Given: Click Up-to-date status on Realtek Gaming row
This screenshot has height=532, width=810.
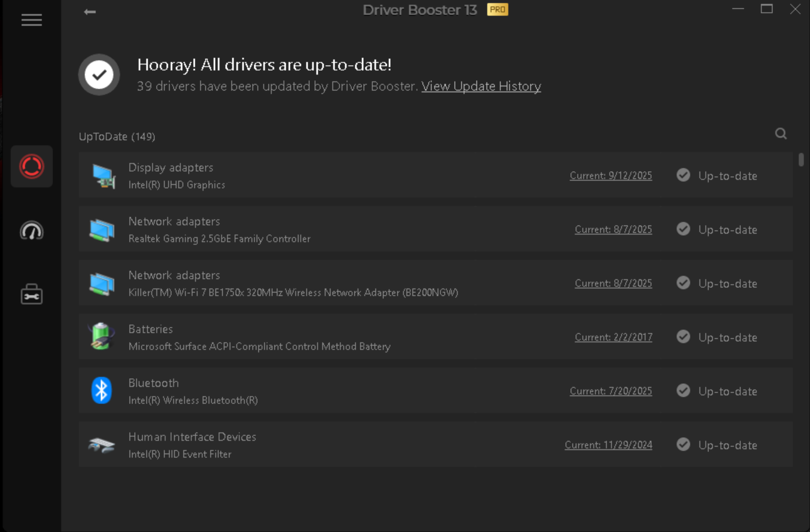Looking at the screenshot, I should tap(727, 230).
